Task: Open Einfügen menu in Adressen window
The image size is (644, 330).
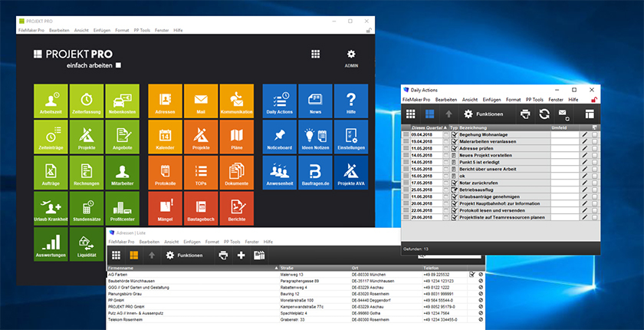Action: pyautogui.click(x=192, y=242)
